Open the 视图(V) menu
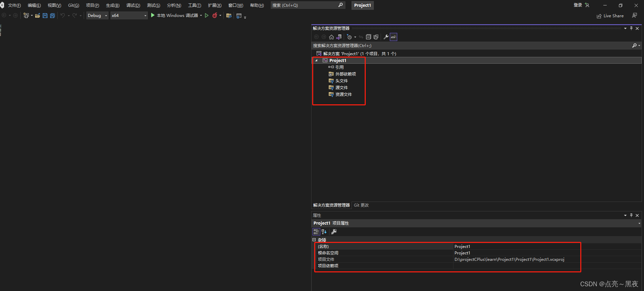The image size is (644, 291). tap(54, 5)
